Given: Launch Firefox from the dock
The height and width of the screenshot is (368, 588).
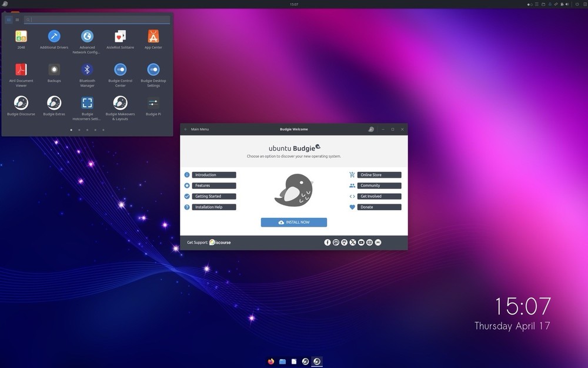Looking at the screenshot, I should (271, 362).
